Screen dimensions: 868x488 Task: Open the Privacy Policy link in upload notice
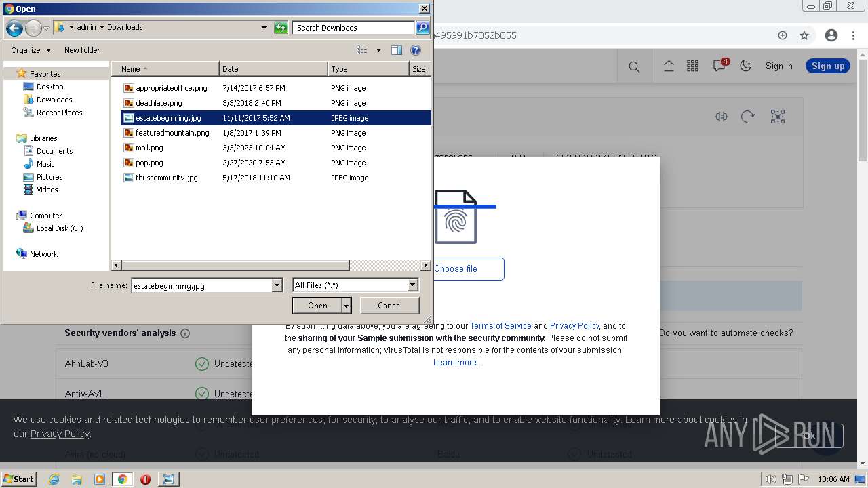coord(574,326)
